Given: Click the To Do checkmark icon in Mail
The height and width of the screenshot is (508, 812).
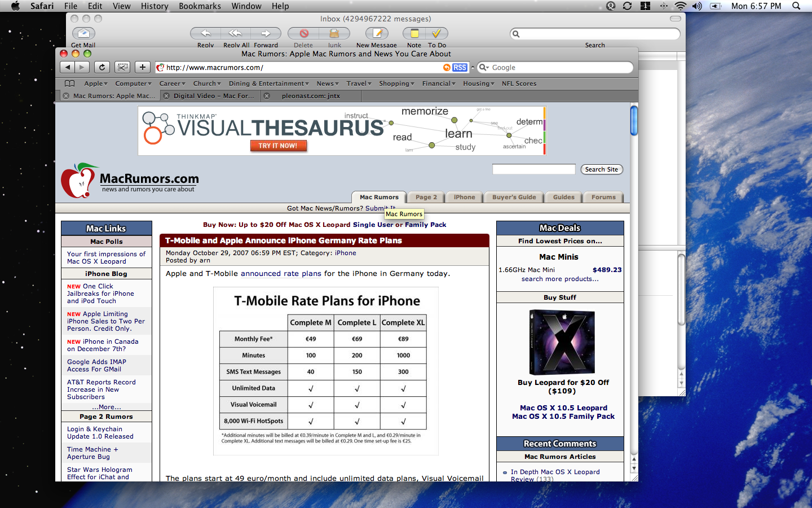Looking at the screenshot, I should pos(437,34).
